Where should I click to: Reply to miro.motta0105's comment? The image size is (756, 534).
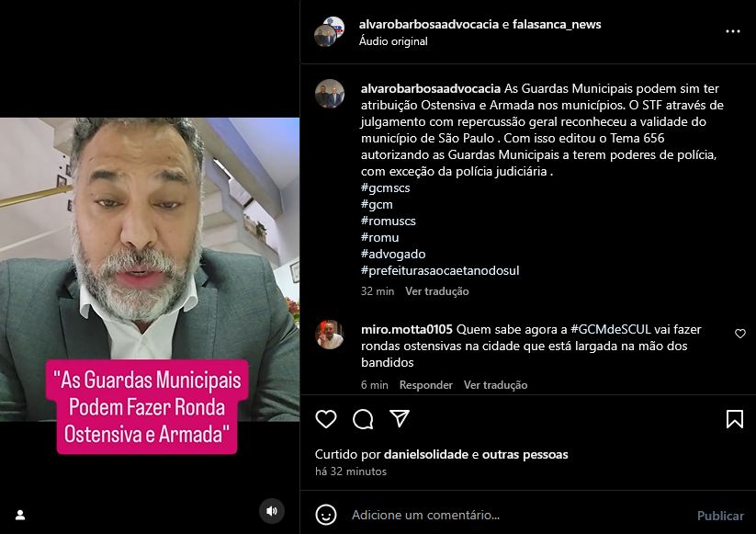click(x=425, y=385)
